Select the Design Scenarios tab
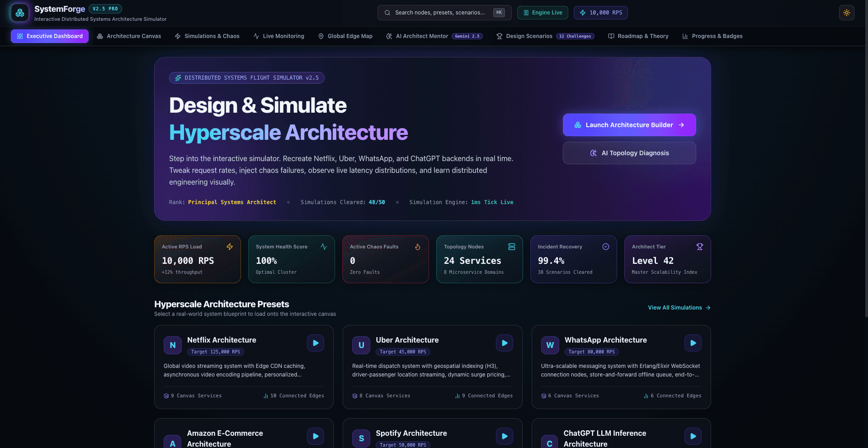This screenshot has height=448, width=868. click(x=545, y=36)
